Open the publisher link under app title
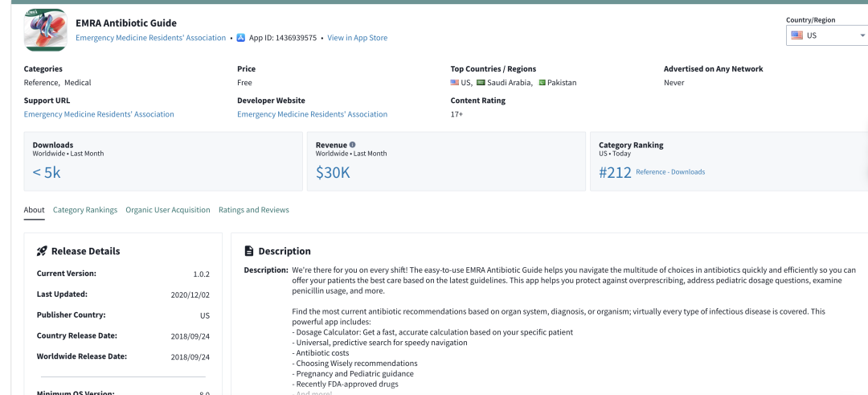868x395 pixels. [x=150, y=38]
